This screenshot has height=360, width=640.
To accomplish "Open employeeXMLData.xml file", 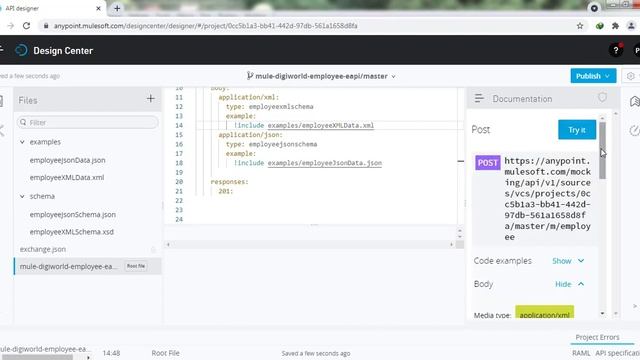I will point(67,178).
